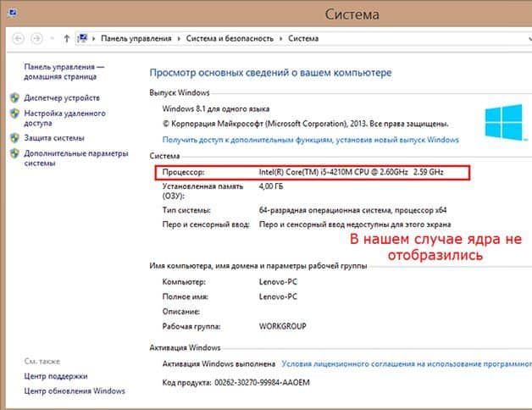Screen dimensions: 532x410
Task: Click processor value Intel(R) Core(TM) i5-4210M
Action: tap(352, 172)
